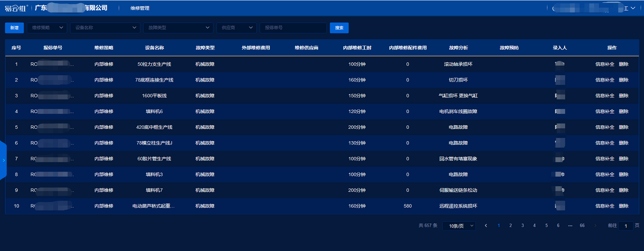Image resolution: width=644 pixels, height=251 pixels.
Task: Focus the 报停单号 search input
Action: coord(293,28)
